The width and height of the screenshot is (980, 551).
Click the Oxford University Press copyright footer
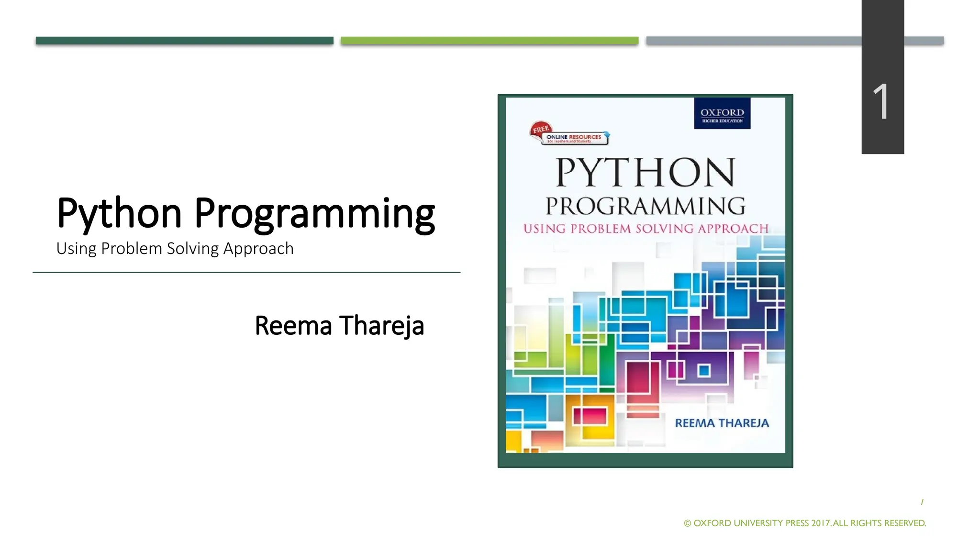[x=805, y=523]
